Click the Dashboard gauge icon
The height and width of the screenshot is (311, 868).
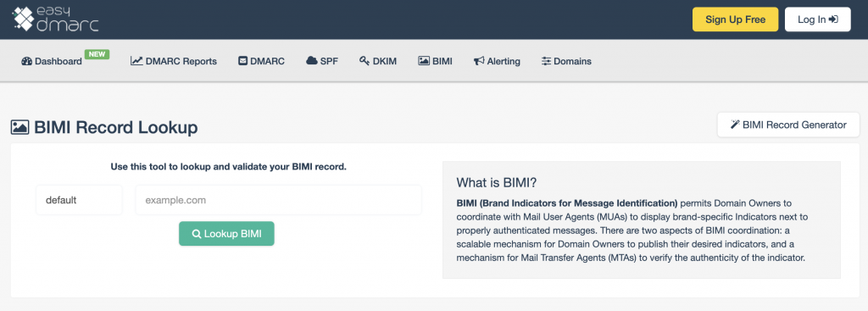click(x=26, y=61)
